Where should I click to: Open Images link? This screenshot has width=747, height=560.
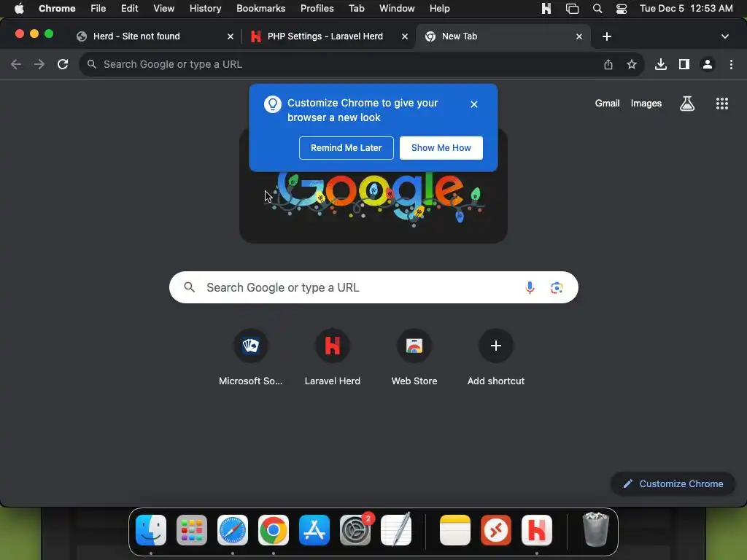pyautogui.click(x=646, y=104)
